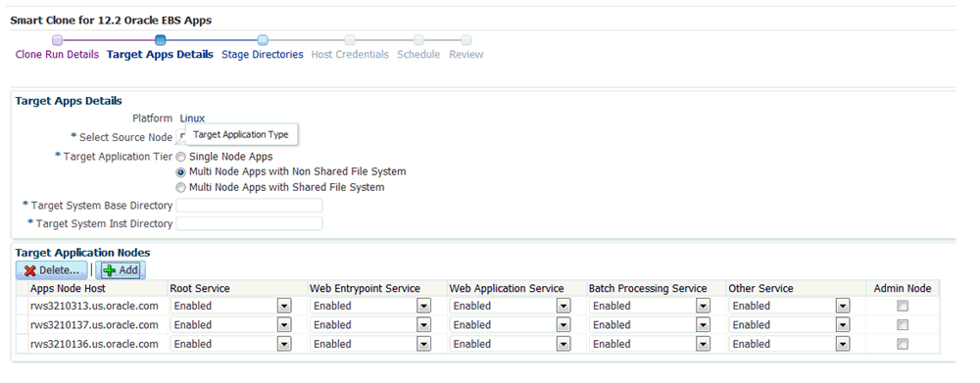
Task: Click the Host Credentials step marker
Action: 350,40
